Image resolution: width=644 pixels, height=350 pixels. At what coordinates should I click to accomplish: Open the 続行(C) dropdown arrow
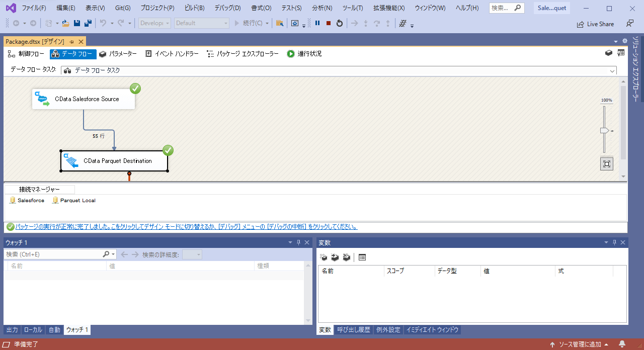(267, 23)
